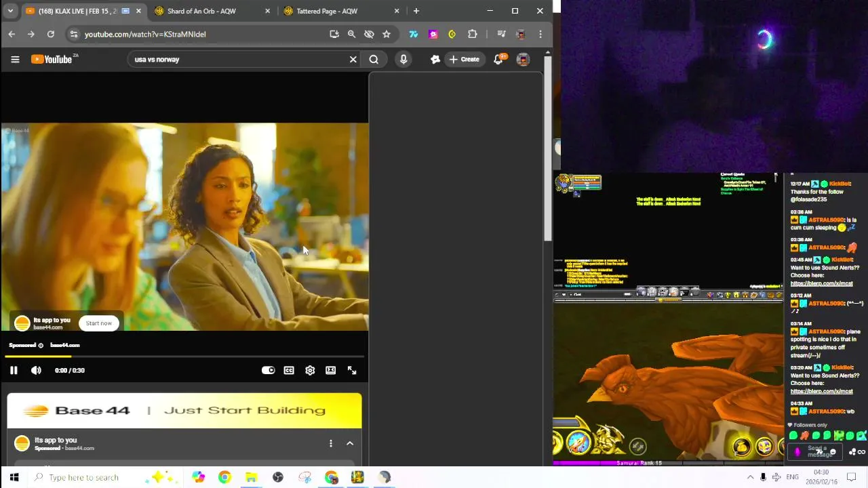Focus the Send a message chat box
This screenshot has height=488, width=868.
816,451
